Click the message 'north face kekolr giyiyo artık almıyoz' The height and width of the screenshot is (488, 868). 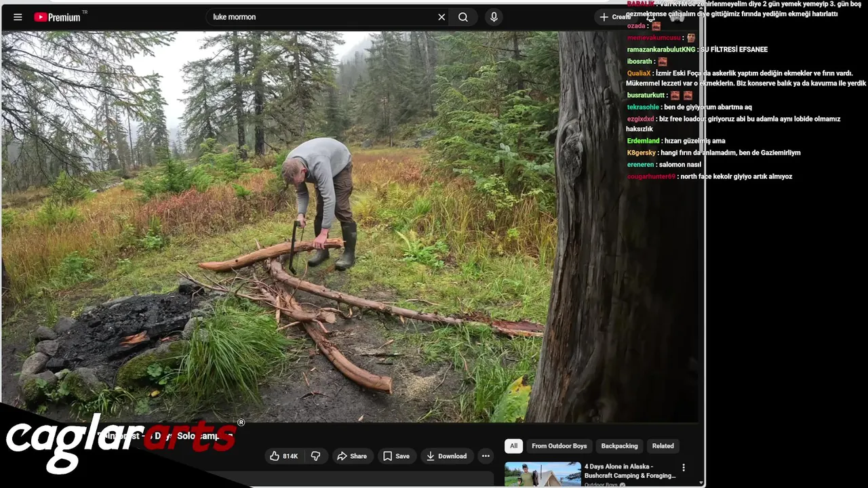point(736,177)
